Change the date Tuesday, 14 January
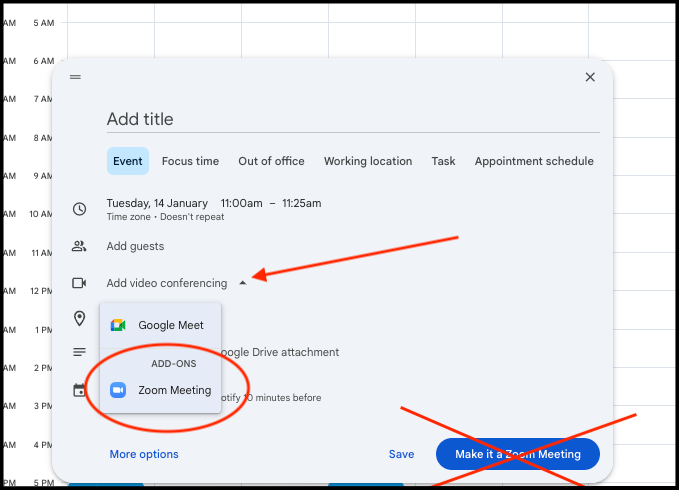Screen dimensions: 679x490 coord(157,203)
